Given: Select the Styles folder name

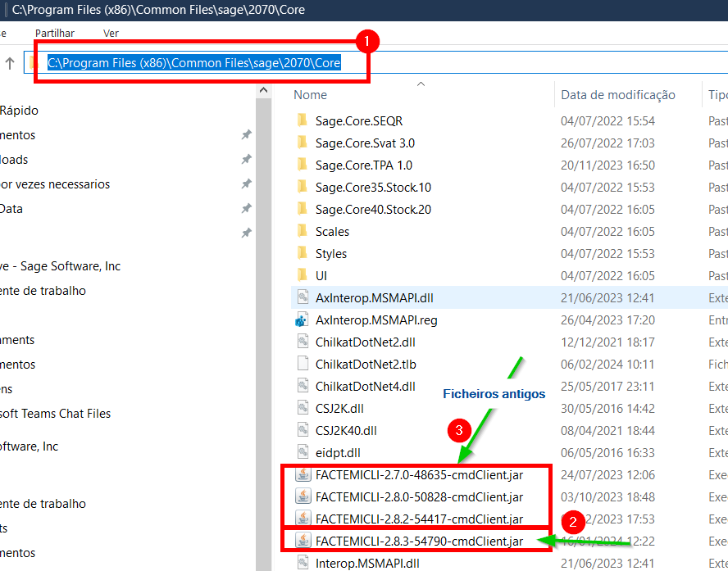Looking at the screenshot, I should tap(331, 254).
